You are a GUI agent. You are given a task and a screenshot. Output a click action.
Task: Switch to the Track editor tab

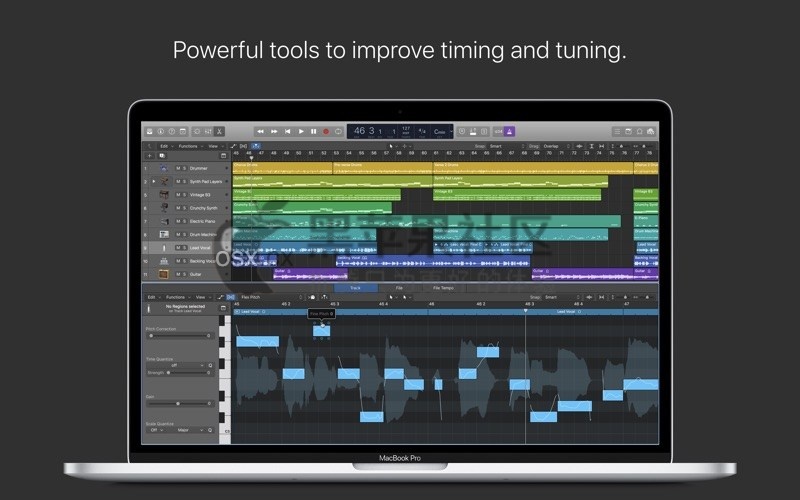(356, 288)
